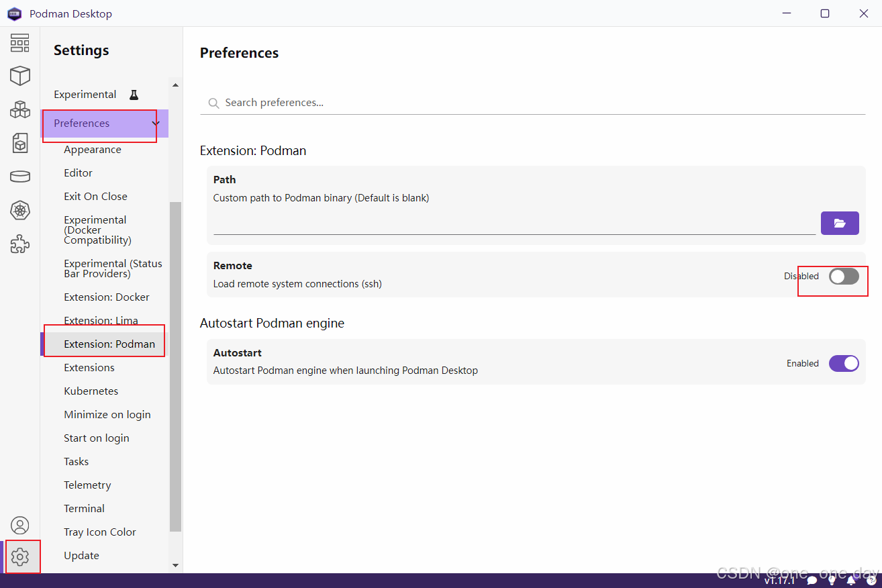Click the lightbulb icon in status bar
Screen dimensions: 882x588
(x=832, y=581)
